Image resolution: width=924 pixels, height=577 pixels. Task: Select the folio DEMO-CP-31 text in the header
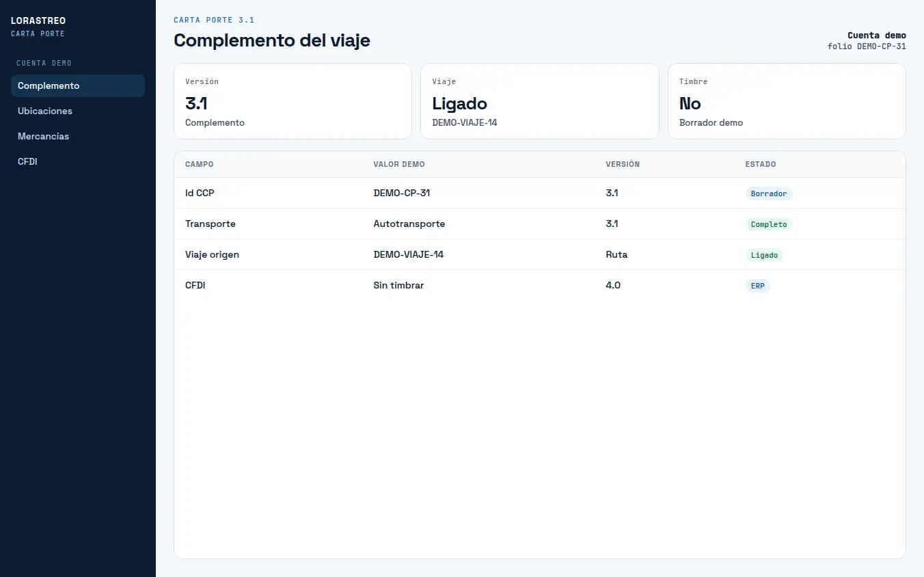pos(867,46)
